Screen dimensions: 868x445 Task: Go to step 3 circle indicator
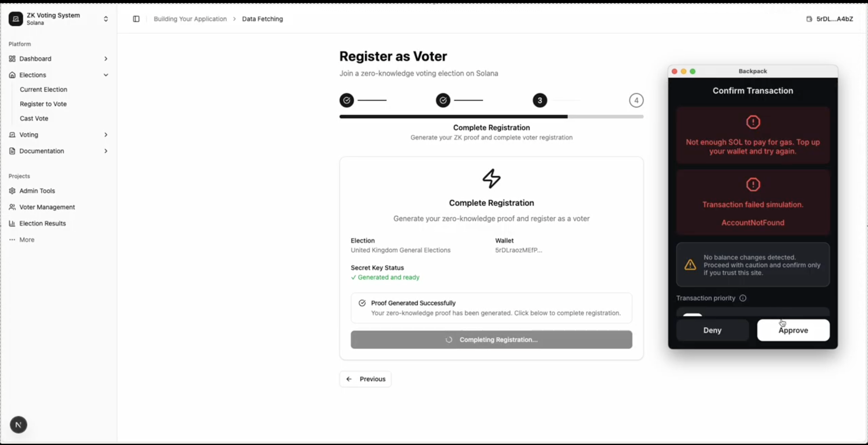click(x=540, y=100)
